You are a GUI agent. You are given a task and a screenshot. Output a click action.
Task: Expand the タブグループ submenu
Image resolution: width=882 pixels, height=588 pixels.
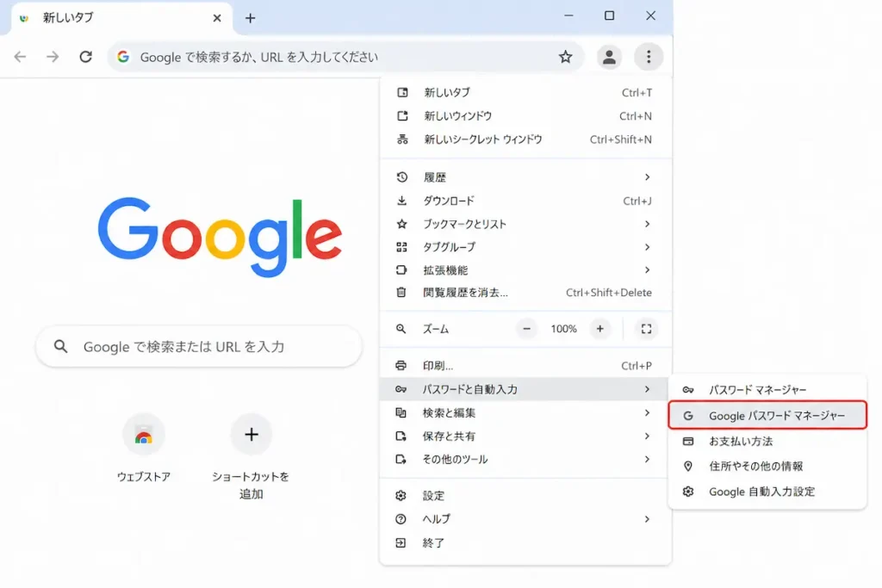(x=525, y=247)
